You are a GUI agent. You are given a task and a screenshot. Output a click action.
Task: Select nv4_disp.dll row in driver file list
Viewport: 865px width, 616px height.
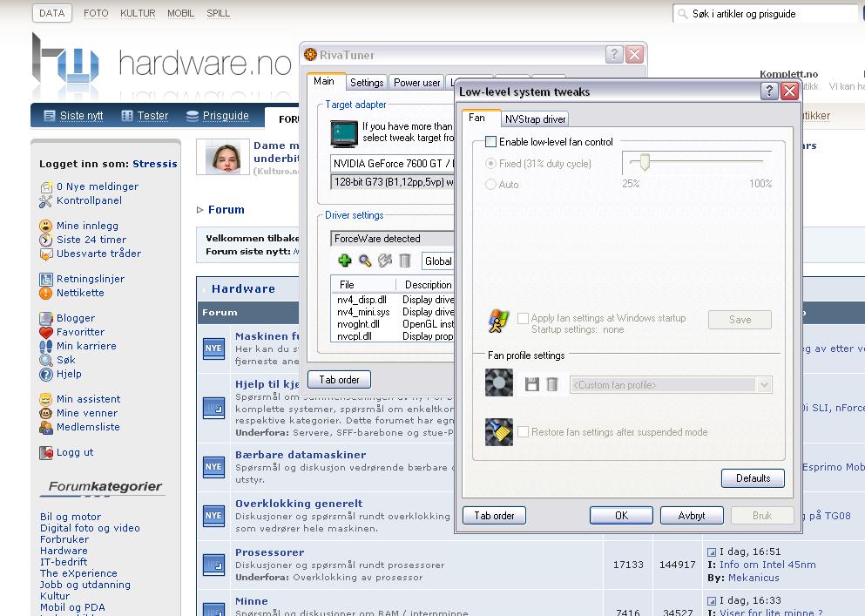click(x=393, y=299)
